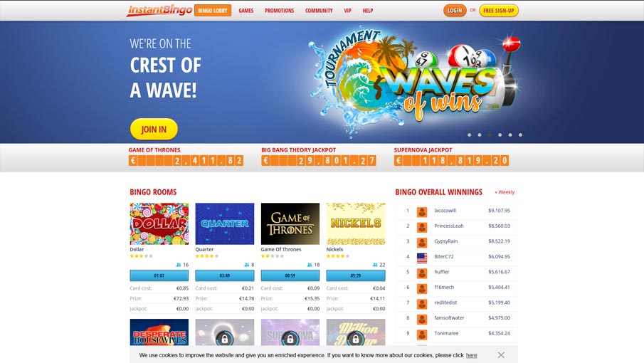Click the InstantBingo logo
644x363 pixels.
tap(159, 10)
